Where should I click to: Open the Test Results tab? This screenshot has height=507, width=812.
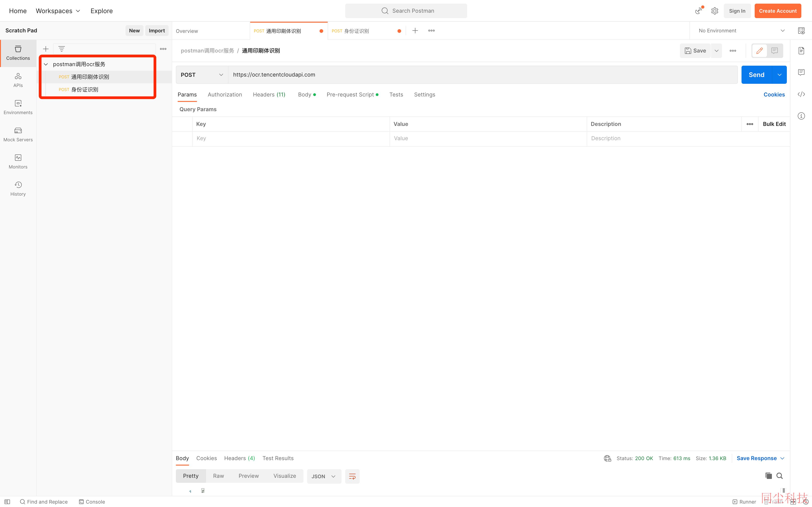tap(278, 458)
